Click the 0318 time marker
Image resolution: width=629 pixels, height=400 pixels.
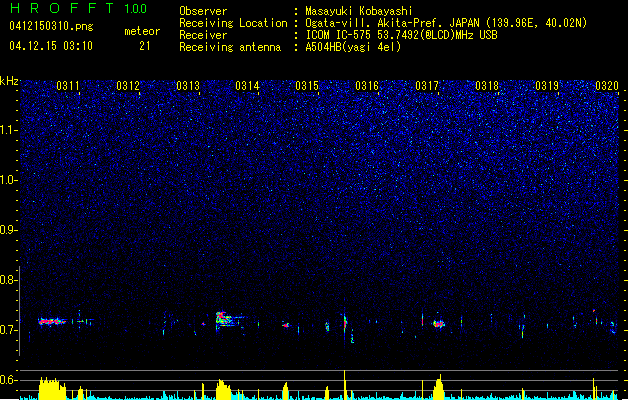487,86
